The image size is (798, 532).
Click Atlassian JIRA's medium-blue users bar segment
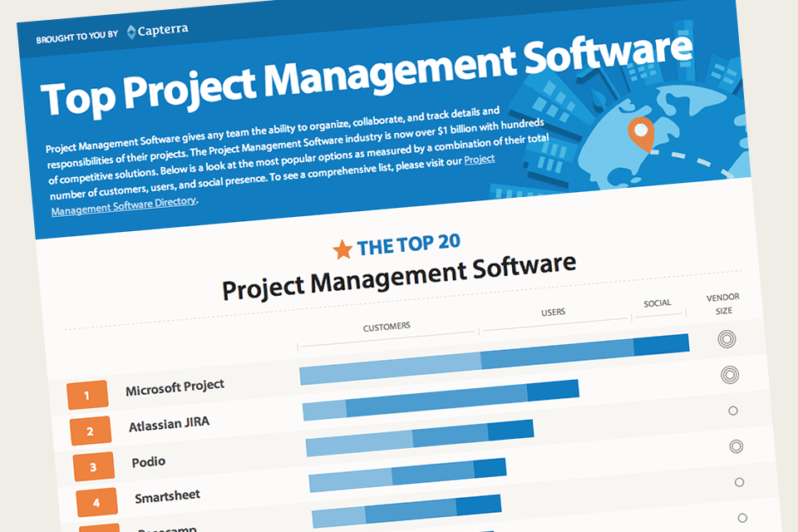point(436,400)
